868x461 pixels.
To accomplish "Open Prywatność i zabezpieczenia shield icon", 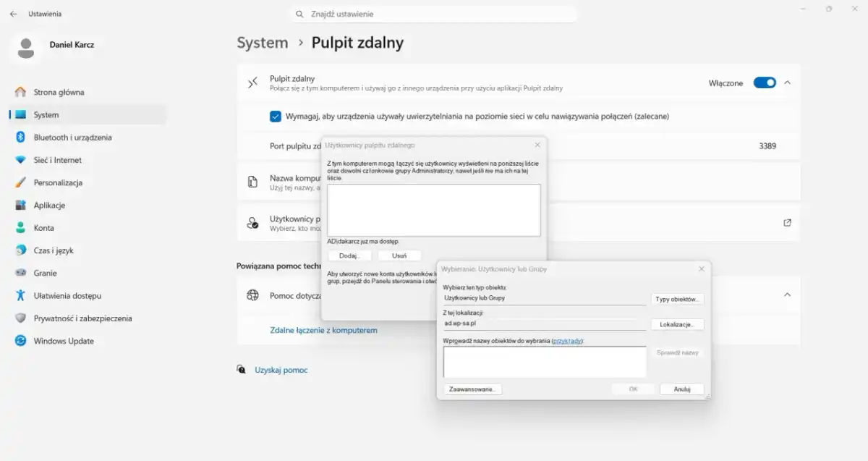I will click(x=20, y=318).
